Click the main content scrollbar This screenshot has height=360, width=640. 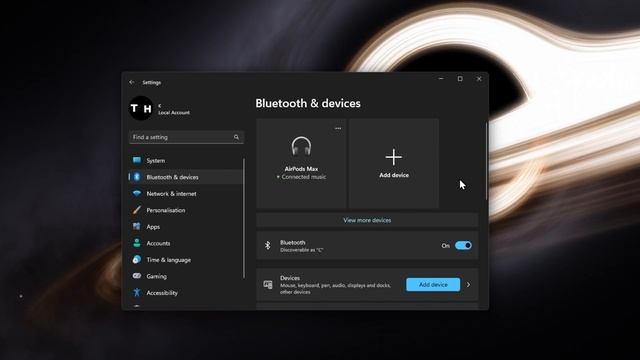[x=487, y=161]
